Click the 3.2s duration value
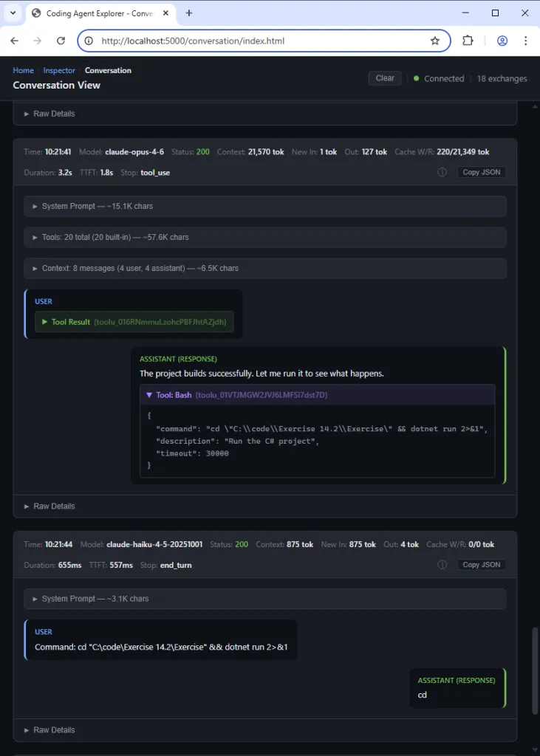 click(x=65, y=173)
